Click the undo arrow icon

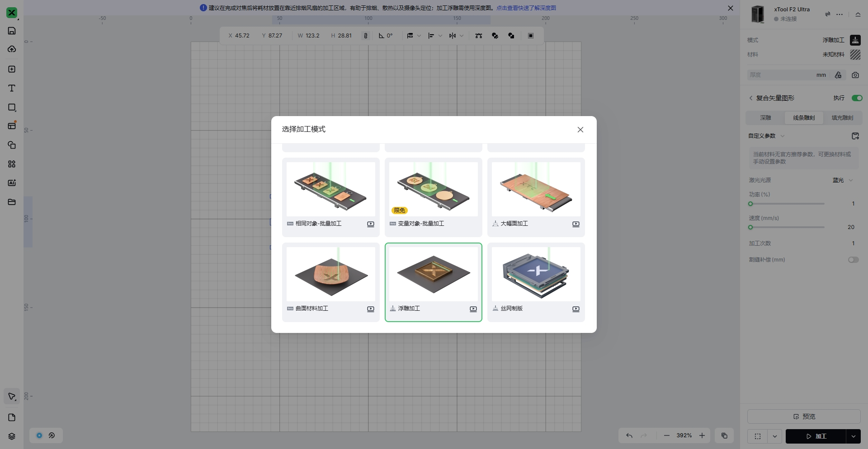coord(629,435)
